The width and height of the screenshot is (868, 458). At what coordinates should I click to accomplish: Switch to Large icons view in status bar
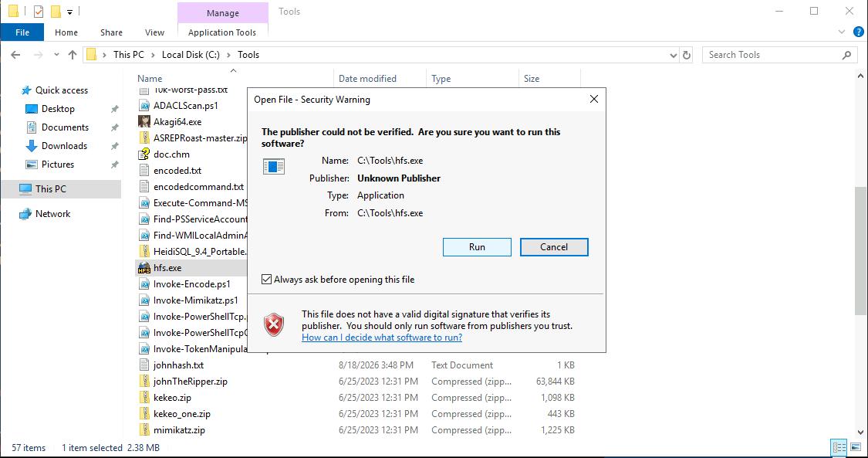(856, 447)
